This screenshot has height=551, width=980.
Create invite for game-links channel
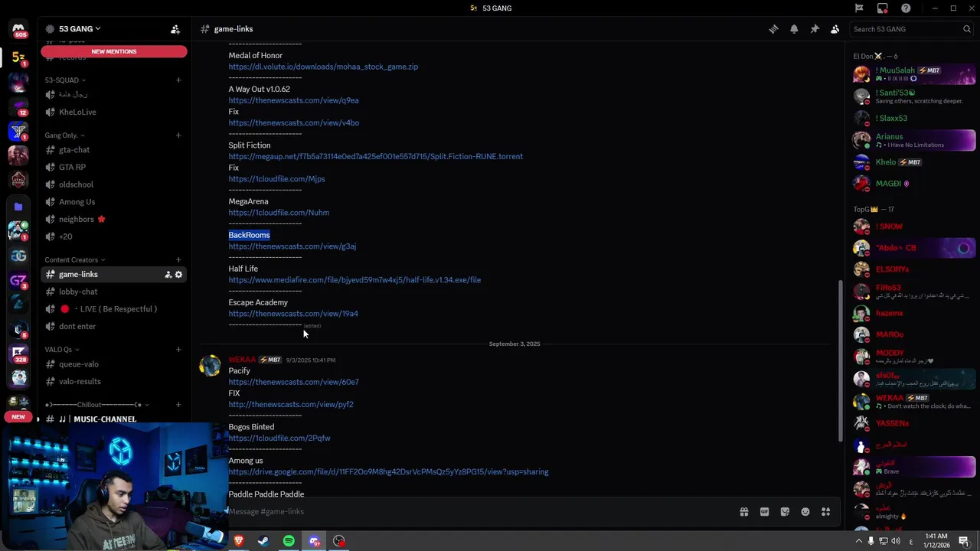coord(168,275)
